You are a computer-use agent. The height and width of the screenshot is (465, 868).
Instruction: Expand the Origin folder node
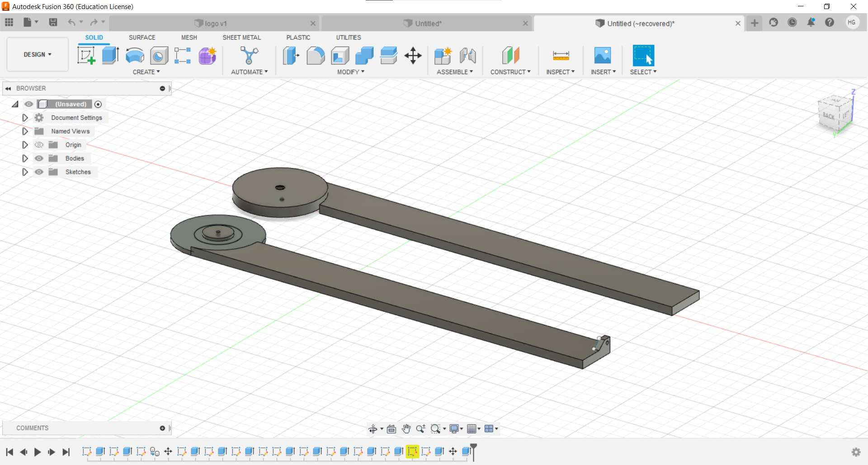(25, 145)
